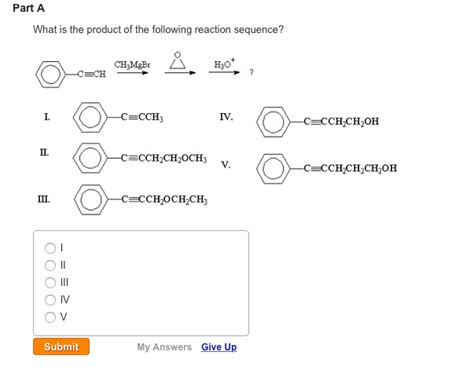Select radio option II
Screen dimensions: 474x392
(50, 265)
